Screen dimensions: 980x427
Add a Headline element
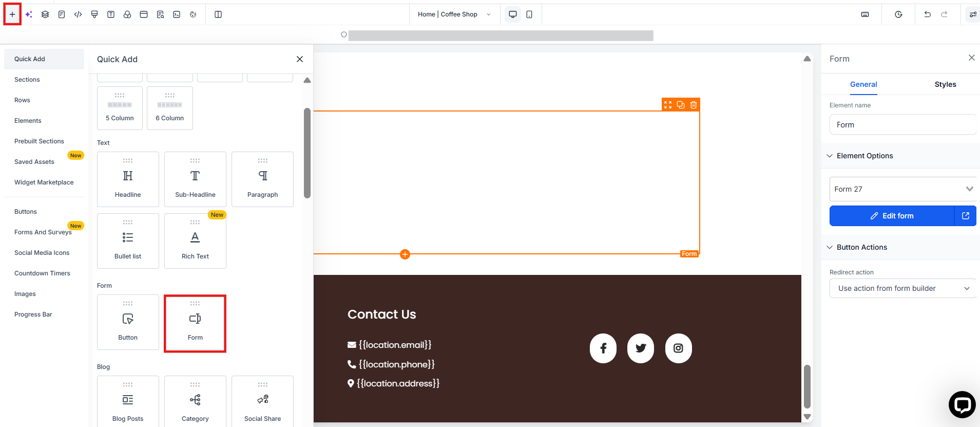128,179
